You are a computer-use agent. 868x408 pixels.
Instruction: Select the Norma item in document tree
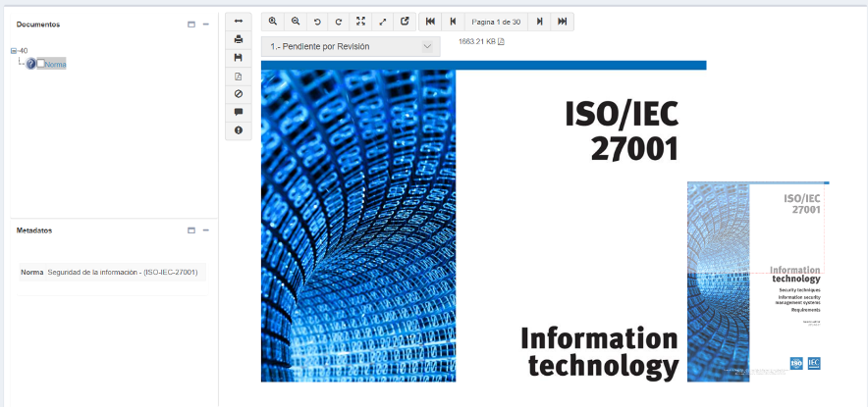tap(56, 64)
